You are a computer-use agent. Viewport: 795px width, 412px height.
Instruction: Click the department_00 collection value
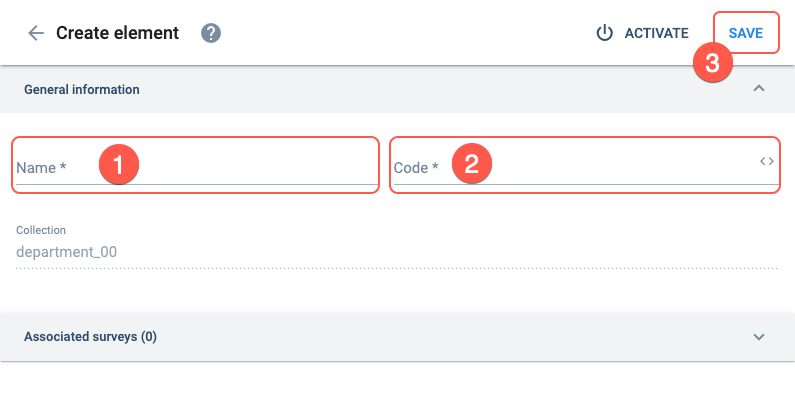point(66,252)
